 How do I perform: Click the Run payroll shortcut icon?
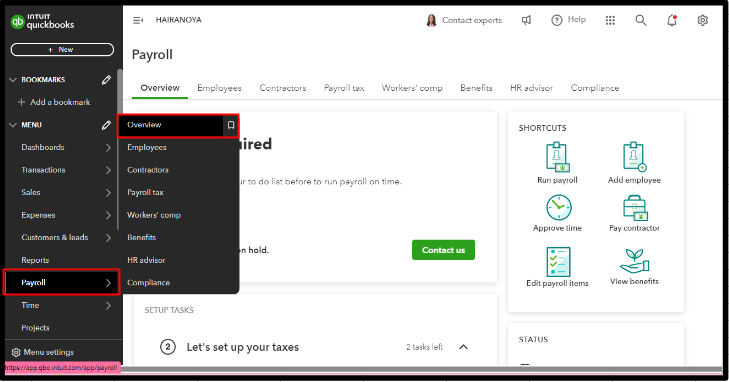click(x=557, y=157)
